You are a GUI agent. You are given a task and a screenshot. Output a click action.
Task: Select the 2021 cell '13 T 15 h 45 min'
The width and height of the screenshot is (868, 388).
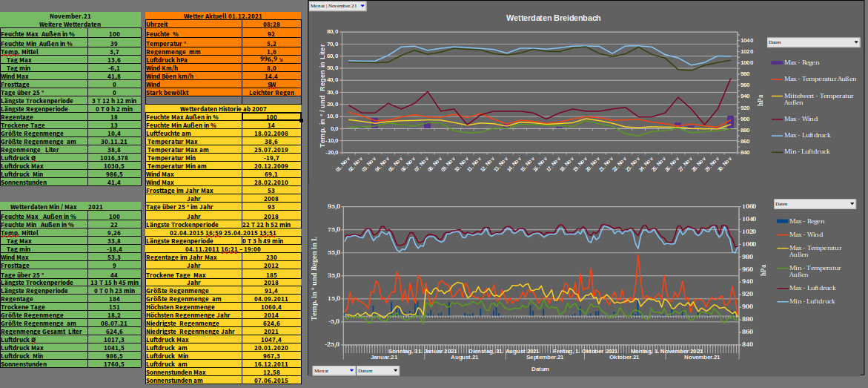pos(115,282)
